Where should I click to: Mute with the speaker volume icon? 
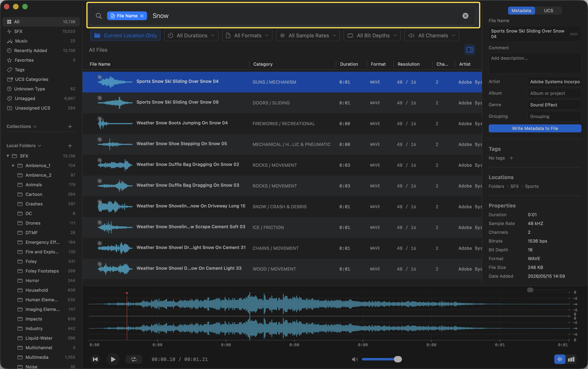click(x=354, y=359)
